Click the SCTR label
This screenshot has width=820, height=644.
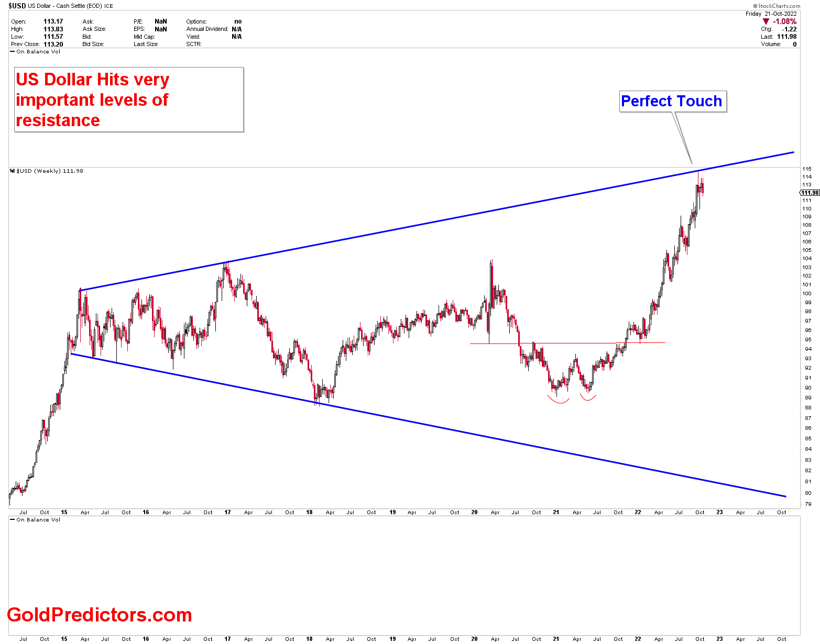194,44
